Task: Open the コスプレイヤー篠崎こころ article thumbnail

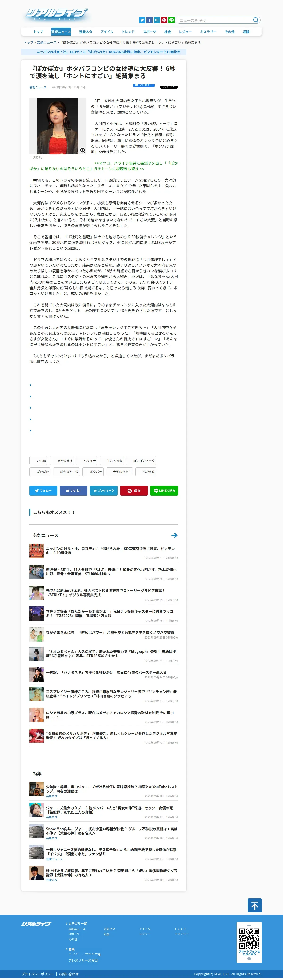Action: 37,694
